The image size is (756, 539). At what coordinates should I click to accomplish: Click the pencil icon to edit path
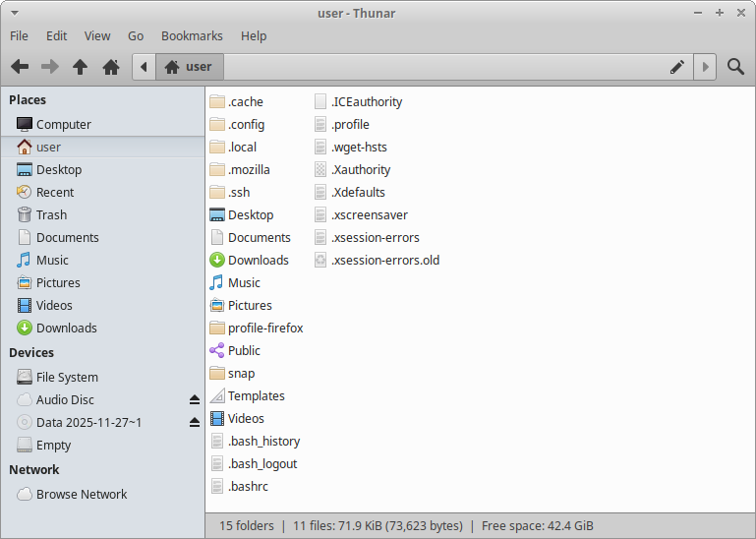(x=677, y=67)
